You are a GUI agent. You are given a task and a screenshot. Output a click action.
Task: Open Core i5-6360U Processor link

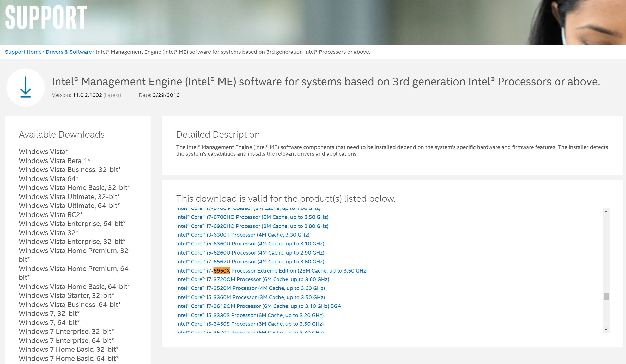point(250,244)
